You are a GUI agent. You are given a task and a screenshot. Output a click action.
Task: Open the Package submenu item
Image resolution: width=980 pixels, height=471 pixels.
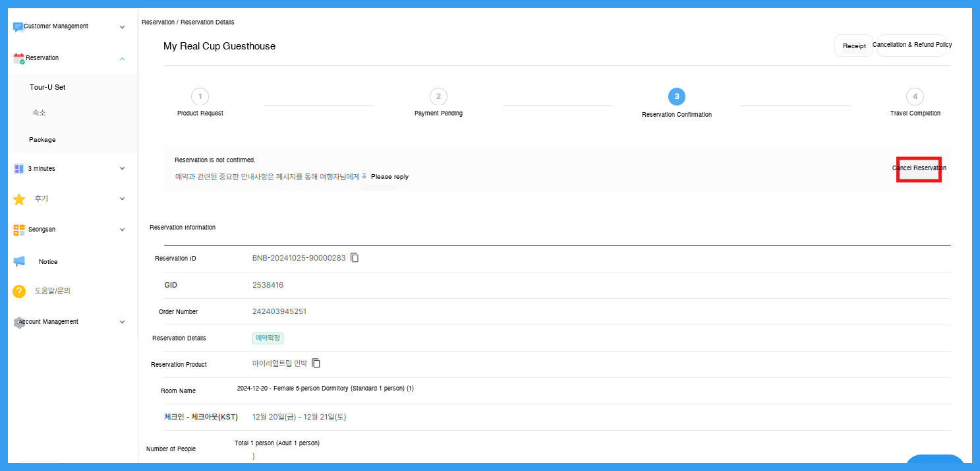tap(42, 140)
